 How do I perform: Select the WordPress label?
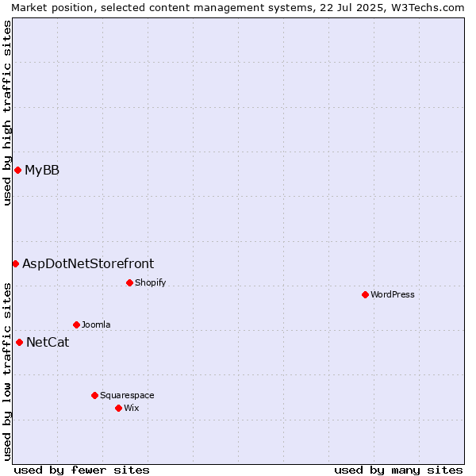[392, 294]
